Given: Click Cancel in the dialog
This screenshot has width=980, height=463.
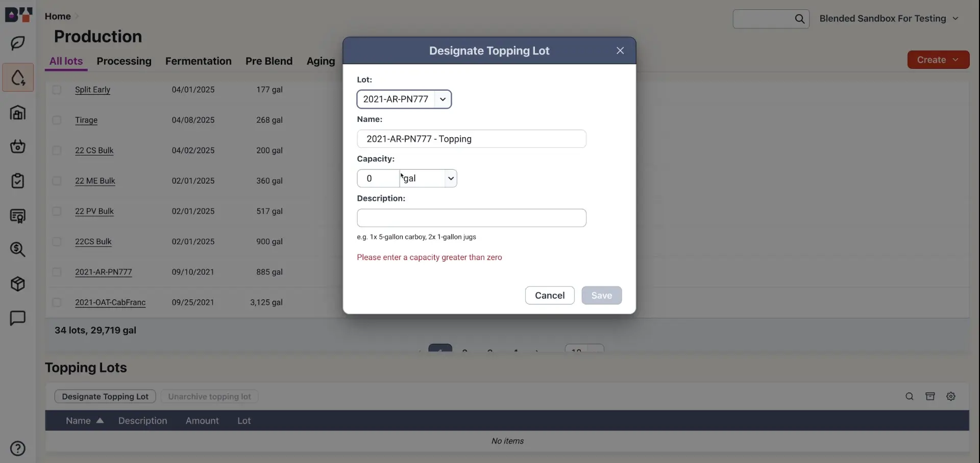Looking at the screenshot, I should coord(550,295).
